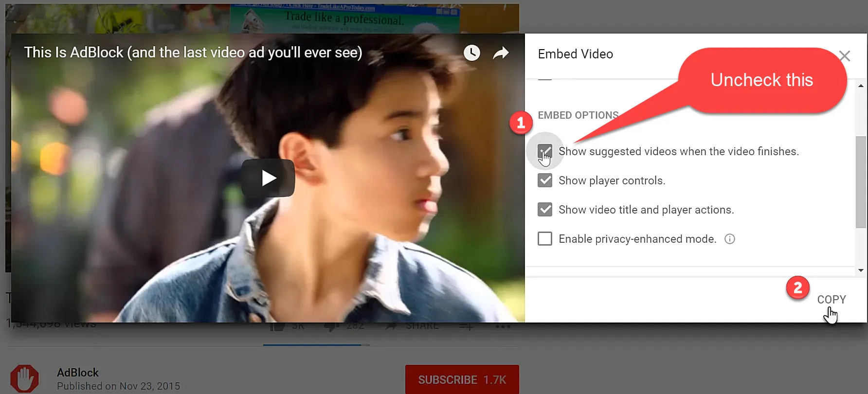Close the Embed Video dialog
This screenshot has height=394, width=868.
click(x=845, y=56)
